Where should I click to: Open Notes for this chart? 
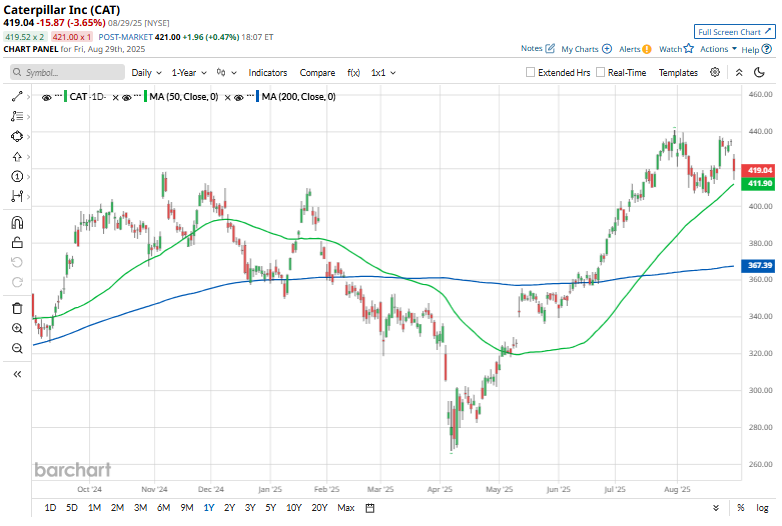[x=538, y=48]
